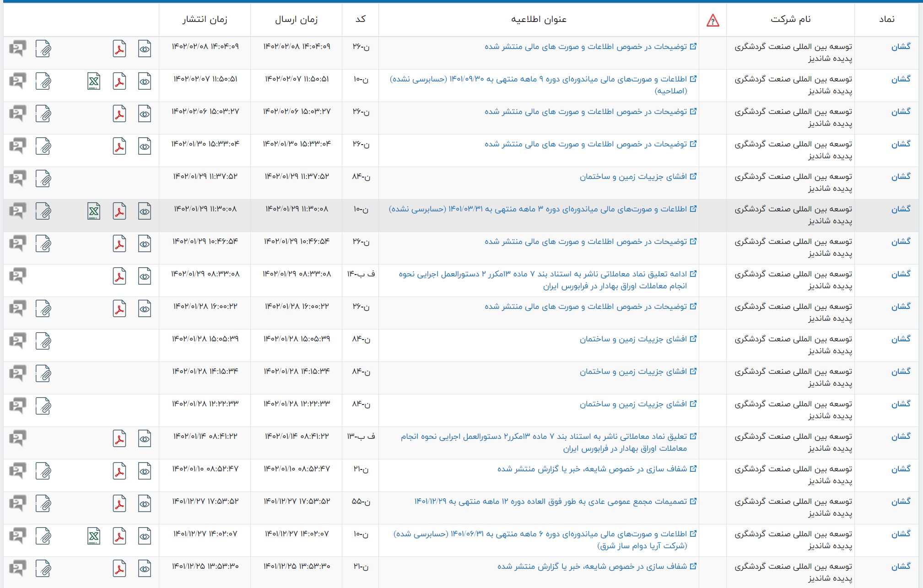The image size is (923, 588).
Task: Open attachments icon in row ۱۴۰۲/۰۲/۰۶ ۱۵:۰۳:۲۷
Action: 43,114
